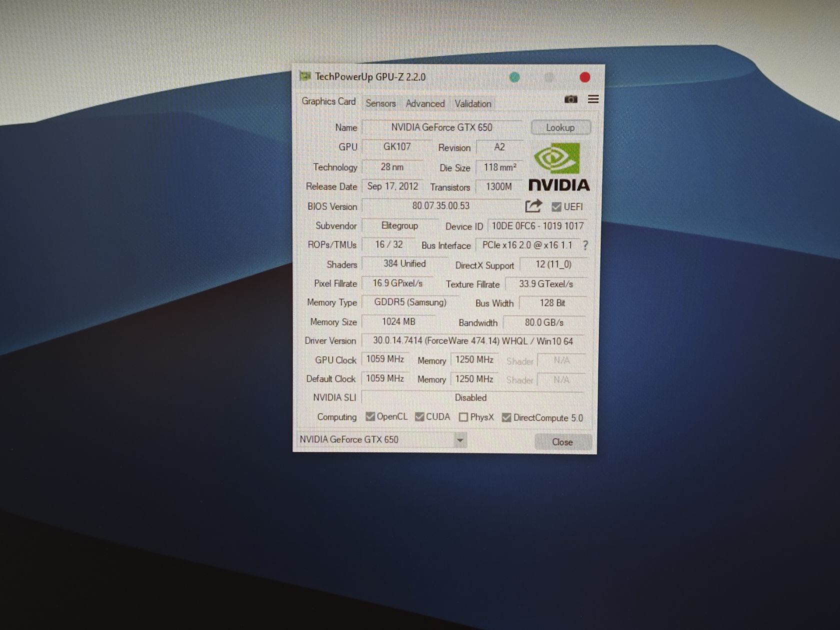Toggle the UEFI checkbox
Image resolution: width=840 pixels, height=630 pixels.
[556, 206]
